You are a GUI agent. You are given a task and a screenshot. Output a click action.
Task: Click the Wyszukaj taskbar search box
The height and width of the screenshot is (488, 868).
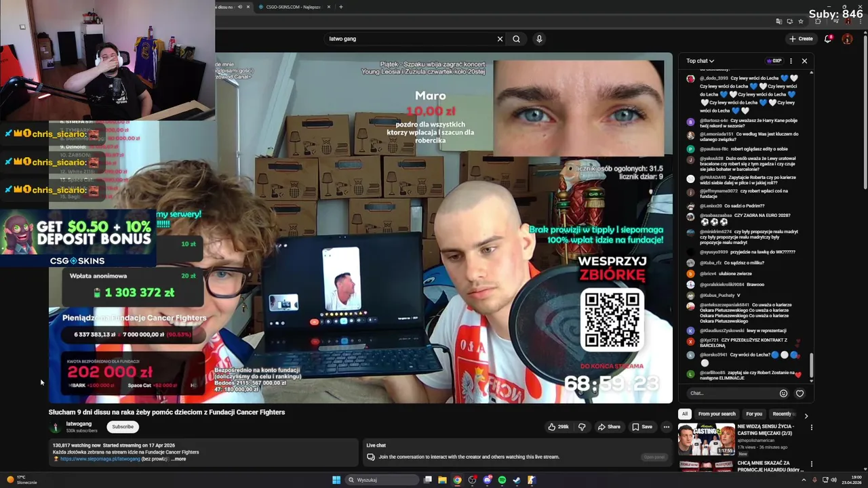(x=382, y=480)
